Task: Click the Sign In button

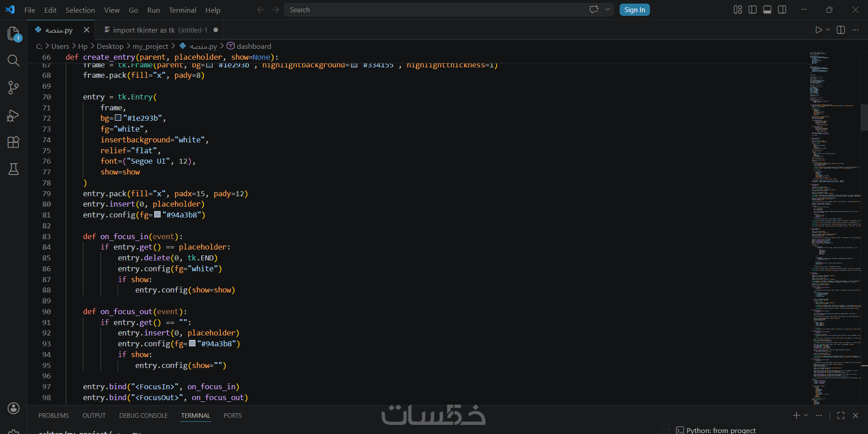Action: click(635, 10)
